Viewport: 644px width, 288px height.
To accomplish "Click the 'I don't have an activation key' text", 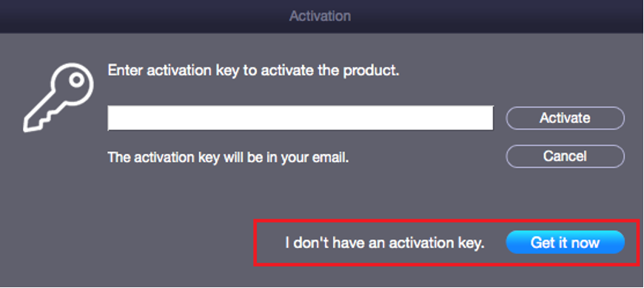I will (385, 242).
